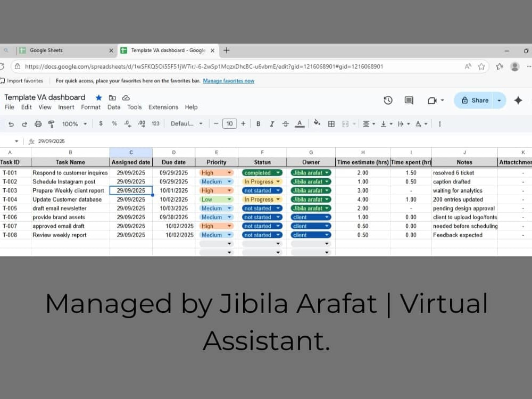532x399 pixels.
Task: Toggle strikethrough formatting
Action: click(285, 124)
